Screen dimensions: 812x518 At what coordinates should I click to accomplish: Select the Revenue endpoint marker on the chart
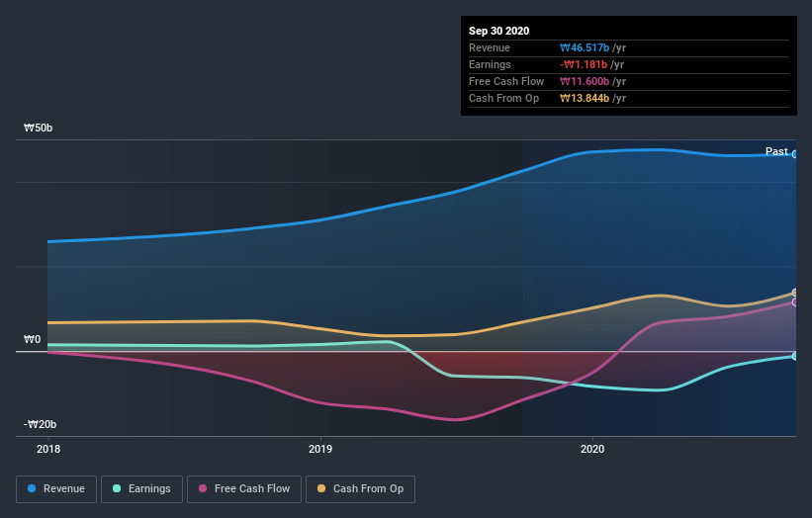[795, 154]
